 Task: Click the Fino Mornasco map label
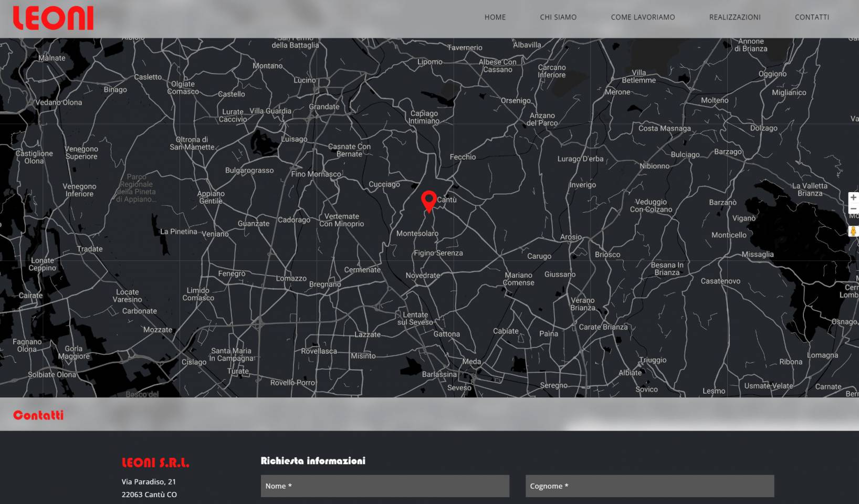[x=316, y=174]
